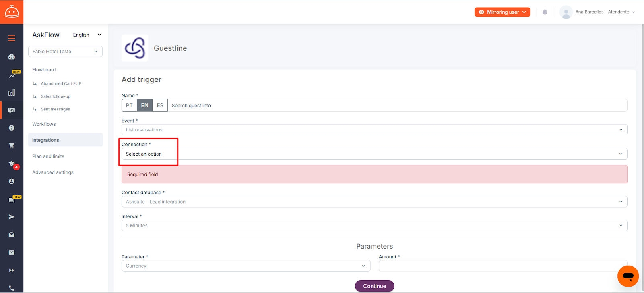Open the shopping cart sidebar icon
Screen dimensions: 644x293
(x=12, y=145)
